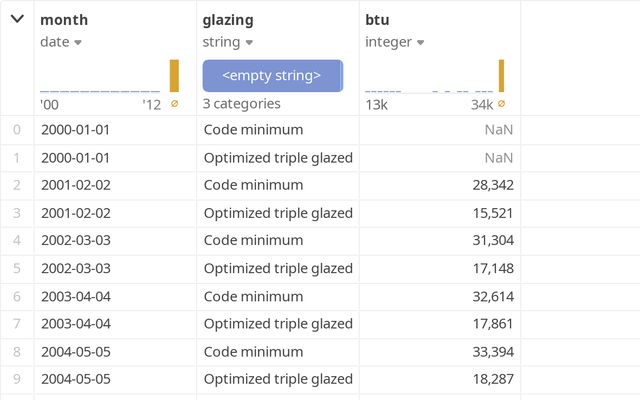
Task: Click the 2003-04-04 date in row 6
Action: pos(76,296)
